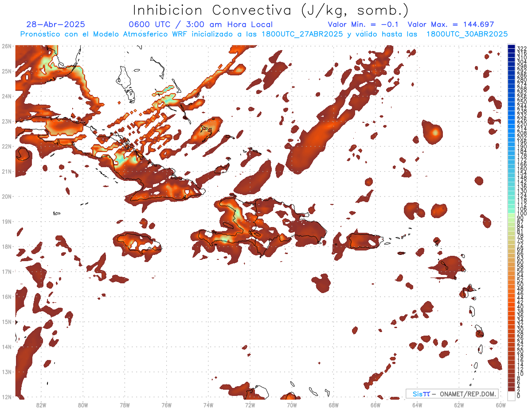
Task: Click the '18N' latitude label
Action: point(6,247)
